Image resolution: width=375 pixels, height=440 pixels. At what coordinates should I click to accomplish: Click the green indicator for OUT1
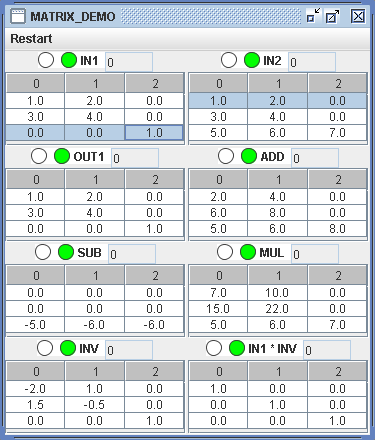[x=62, y=156]
